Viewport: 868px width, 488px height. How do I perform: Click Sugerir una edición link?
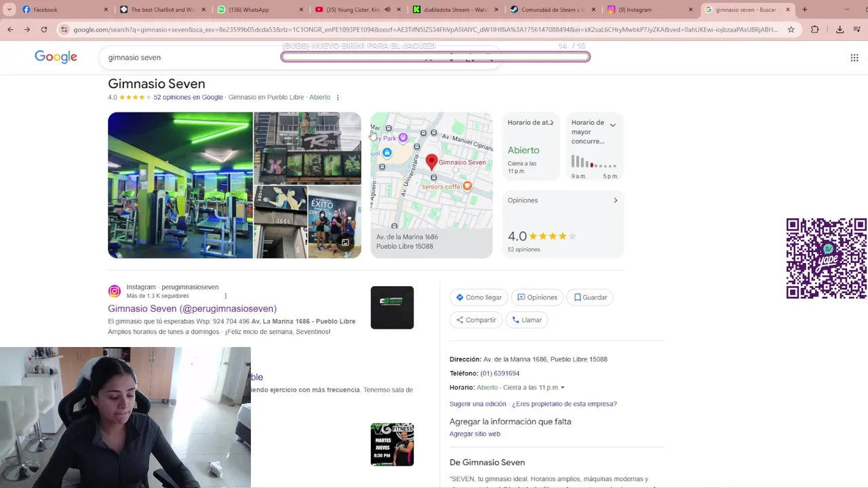[x=477, y=404]
